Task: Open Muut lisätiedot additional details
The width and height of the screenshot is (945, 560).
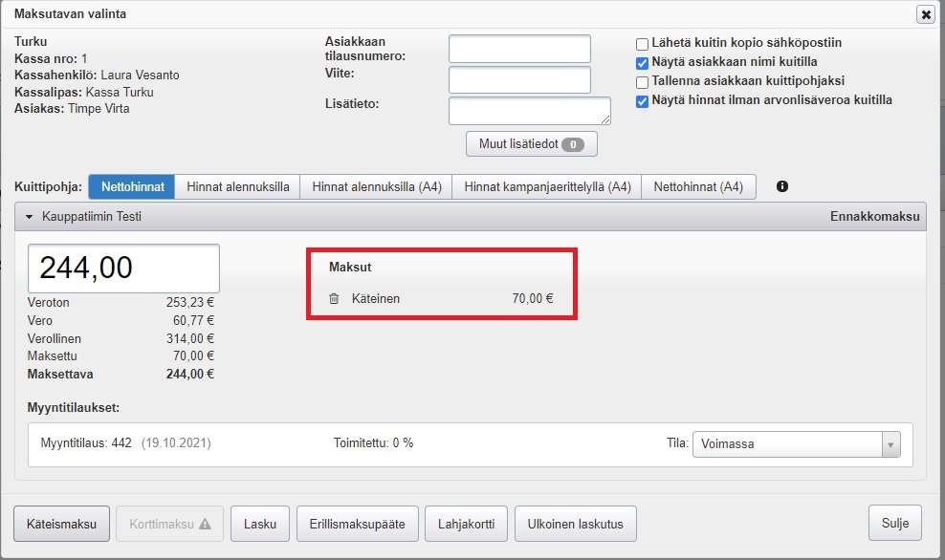Action: [x=531, y=144]
